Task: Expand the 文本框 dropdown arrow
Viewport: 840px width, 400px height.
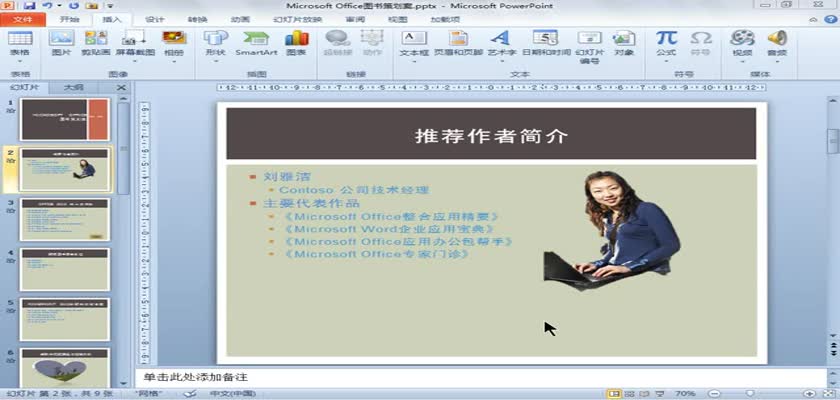Action: click(x=414, y=61)
